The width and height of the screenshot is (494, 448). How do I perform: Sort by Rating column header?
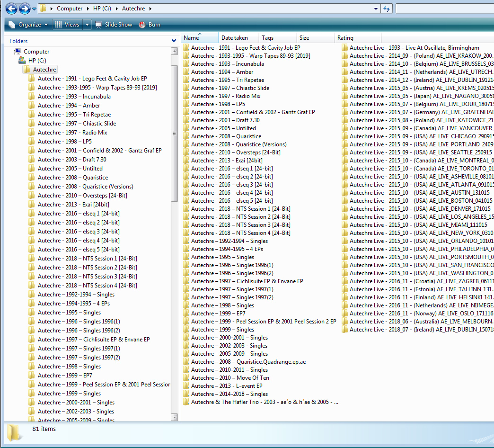(358, 38)
